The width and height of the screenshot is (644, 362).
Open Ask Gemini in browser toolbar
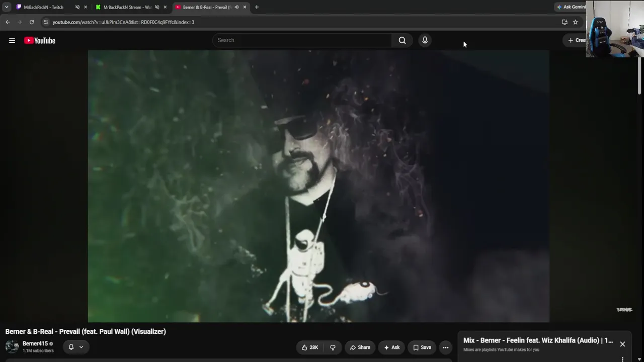(x=571, y=7)
